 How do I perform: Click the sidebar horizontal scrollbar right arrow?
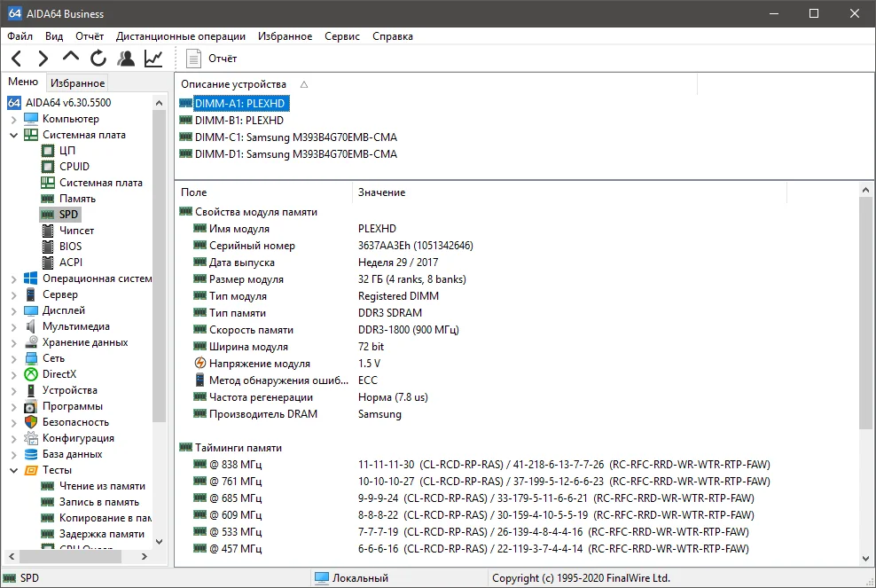145,556
